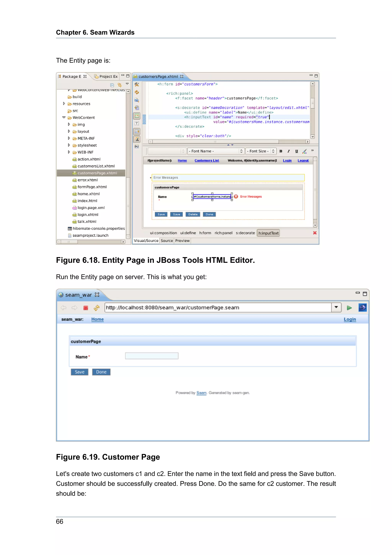392x555 pixels.
Task: Open the Font Size dropdown
Action: click(261, 151)
